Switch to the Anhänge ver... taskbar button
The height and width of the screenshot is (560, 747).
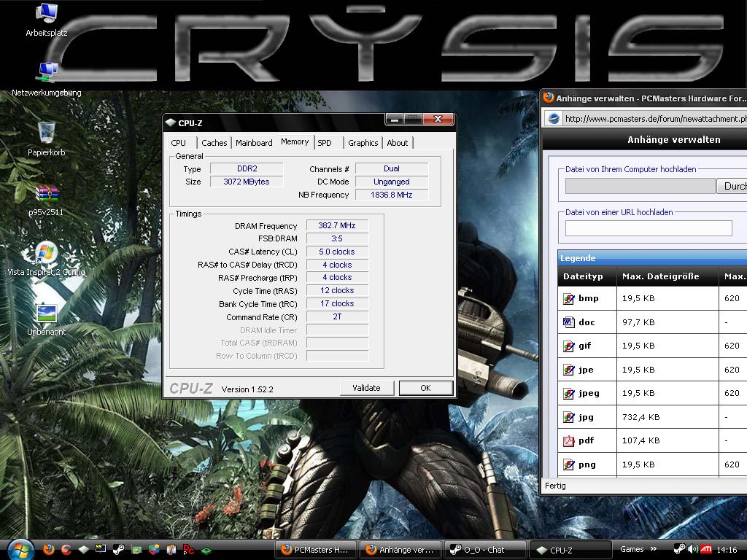tap(401, 550)
